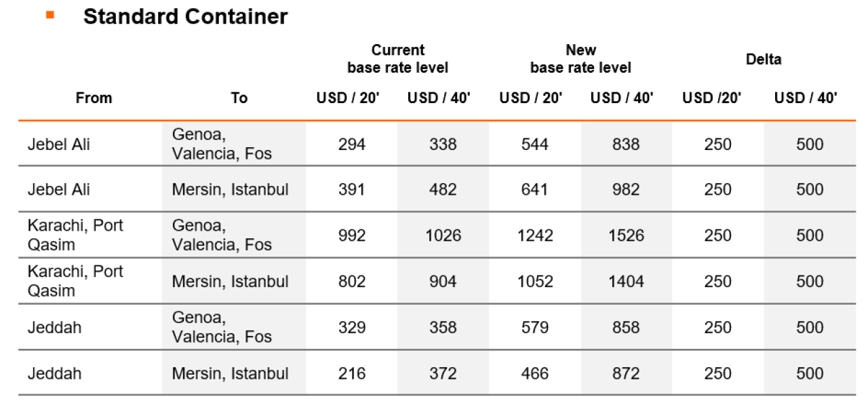The height and width of the screenshot is (416, 868).
Task: Click the 872 value in last row
Action: (x=625, y=374)
